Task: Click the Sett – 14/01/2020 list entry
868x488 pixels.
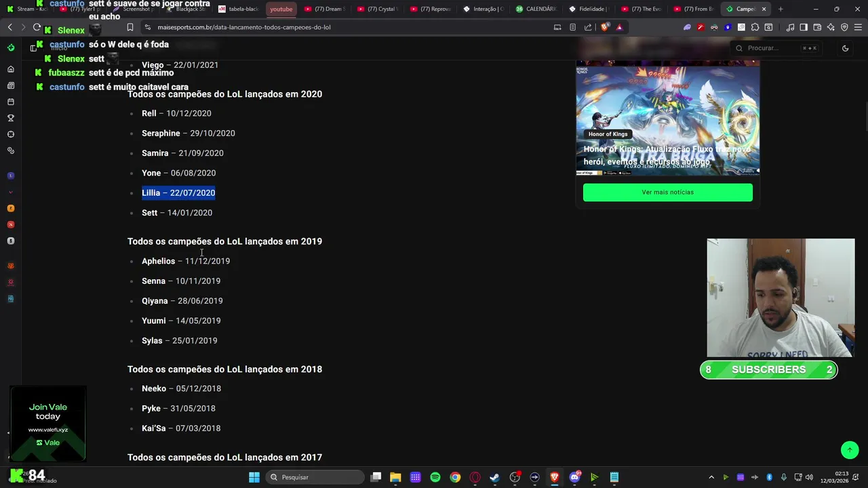Action: pyautogui.click(x=177, y=213)
